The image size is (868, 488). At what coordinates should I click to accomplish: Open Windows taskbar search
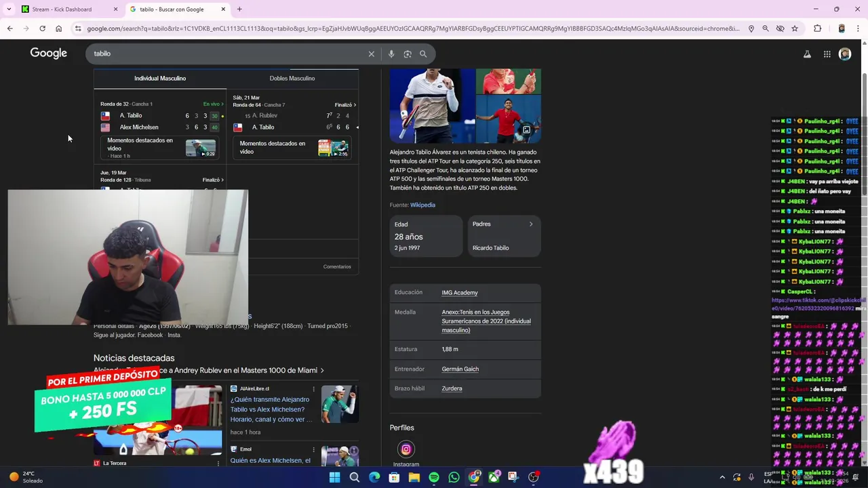[x=354, y=477]
